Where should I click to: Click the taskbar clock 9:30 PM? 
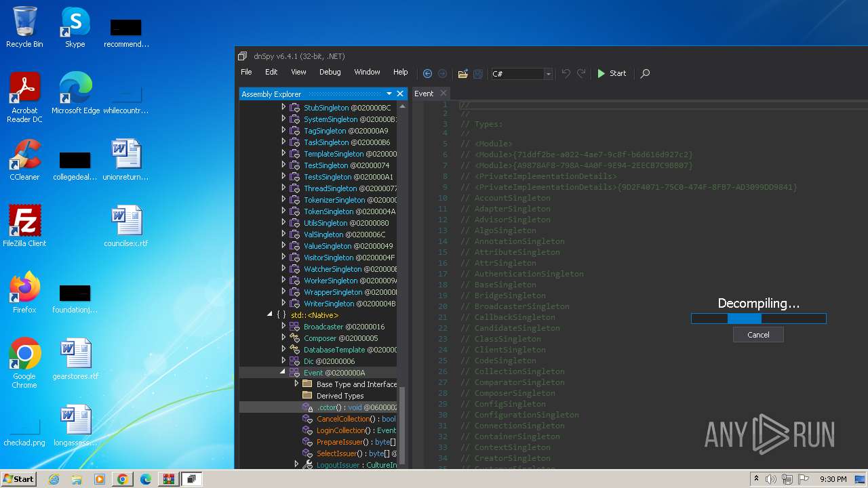[833, 479]
